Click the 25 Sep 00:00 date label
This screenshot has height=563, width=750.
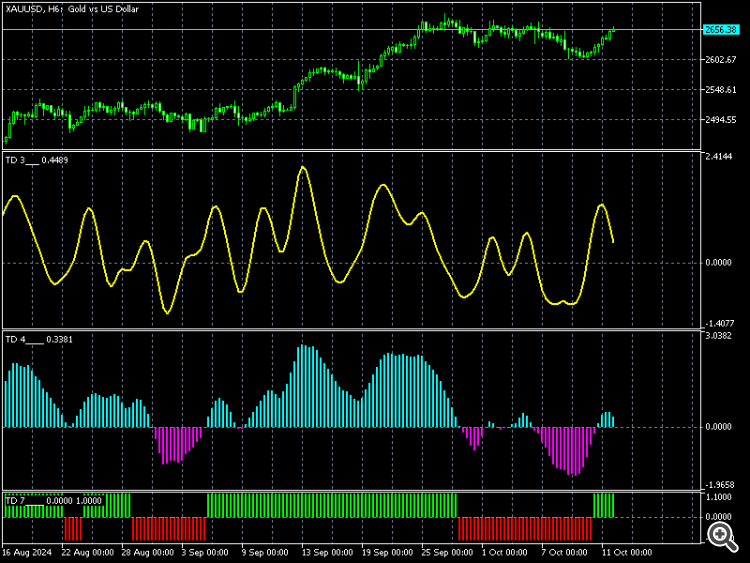pos(447,552)
